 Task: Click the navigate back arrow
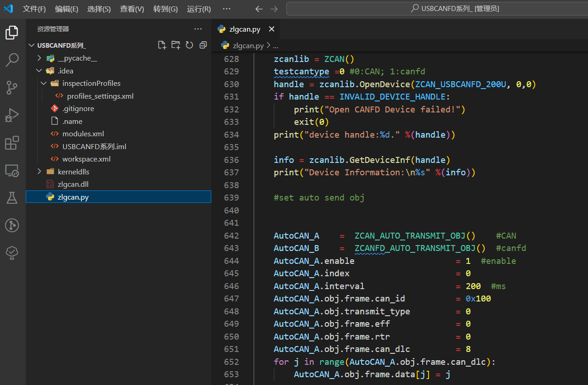coord(259,9)
